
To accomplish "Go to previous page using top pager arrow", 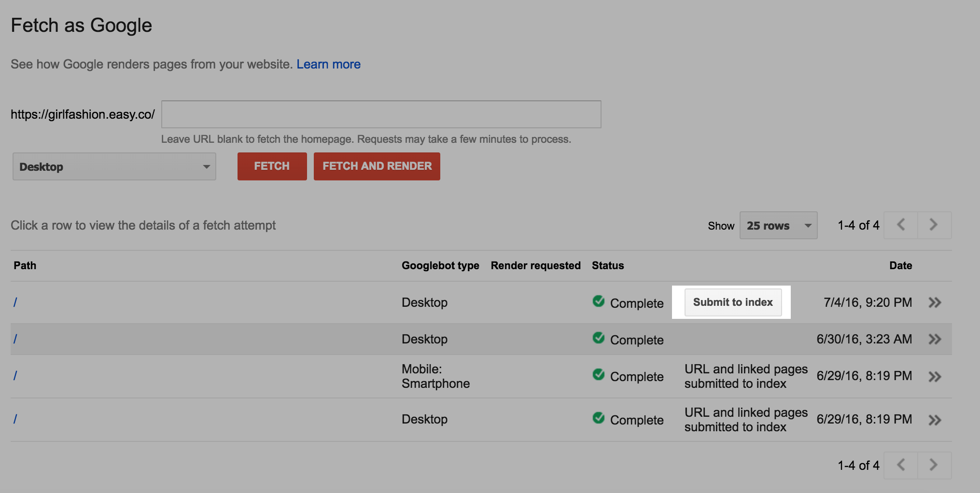I will (901, 225).
